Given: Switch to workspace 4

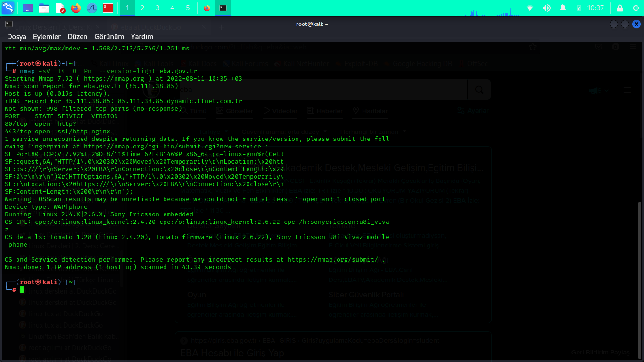Looking at the screenshot, I should tap(173, 8).
